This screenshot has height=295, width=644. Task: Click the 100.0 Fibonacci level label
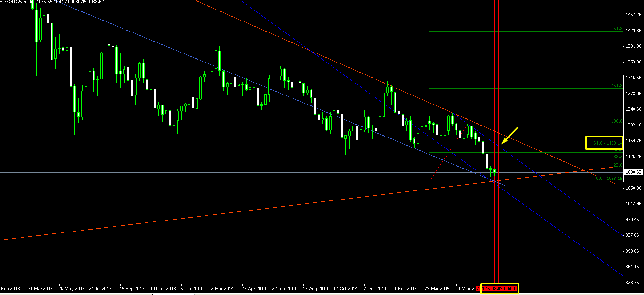(616, 121)
